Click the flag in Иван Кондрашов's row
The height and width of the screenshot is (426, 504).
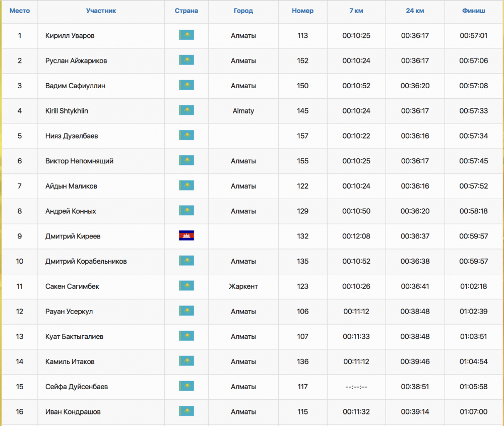(186, 411)
